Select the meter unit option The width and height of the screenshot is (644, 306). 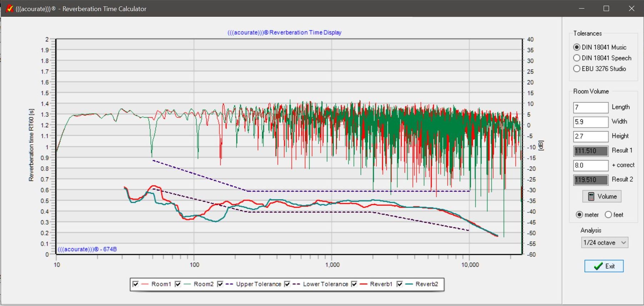point(579,215)
